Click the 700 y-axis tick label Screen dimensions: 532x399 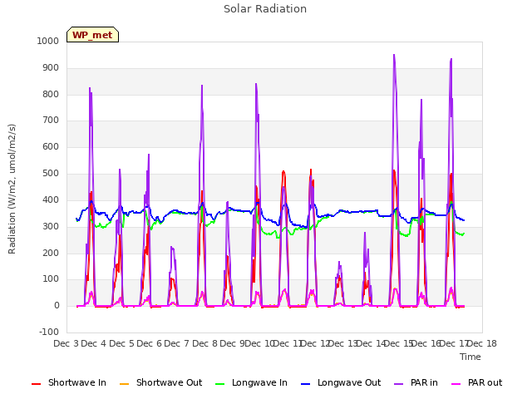51,120
